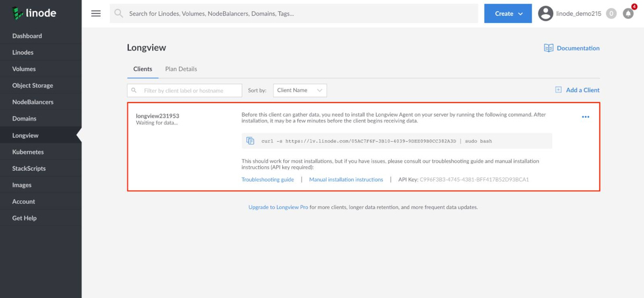Focus the global search field
Image resolution: width=644 pixels, height=298 pixels.
(294, 13)
